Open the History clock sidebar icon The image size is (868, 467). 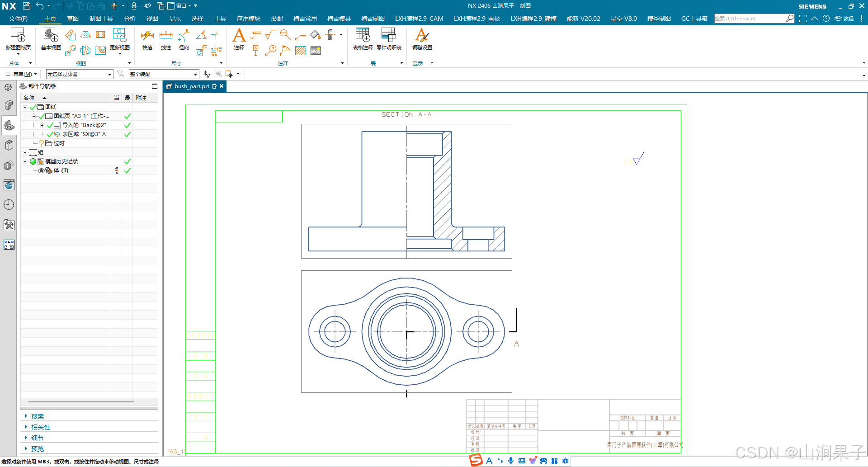click(x=9, y=205)
